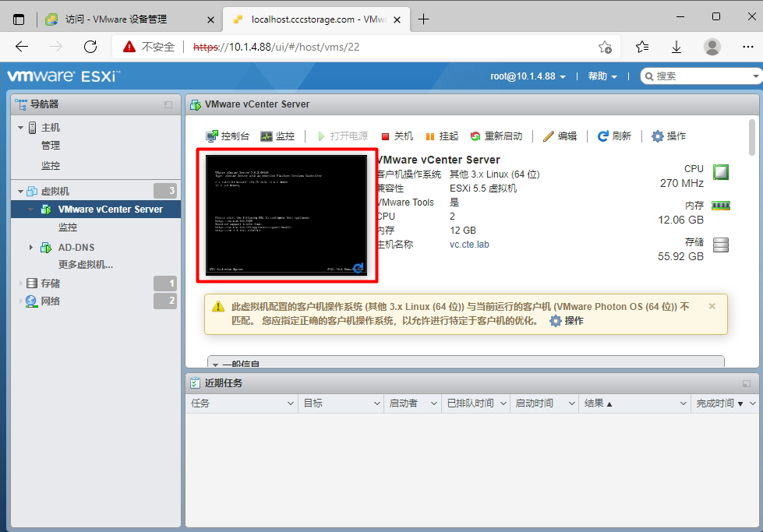
Task: Click 更多虚拟机... to show more VMs
Action: point(86,265)
